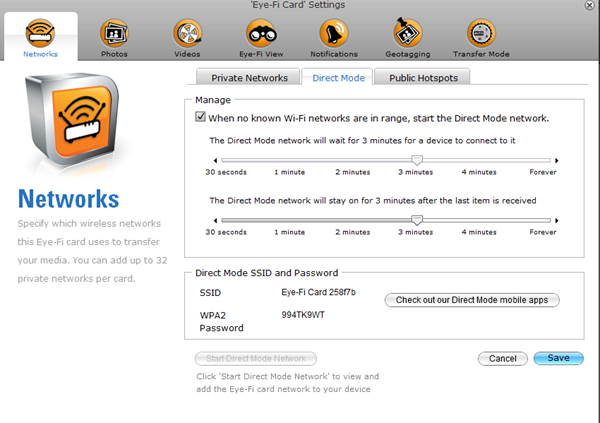The width and height of the screenshot is (600, 423).
Task: Click the wait-time slider handle
Action: (417, 160)
